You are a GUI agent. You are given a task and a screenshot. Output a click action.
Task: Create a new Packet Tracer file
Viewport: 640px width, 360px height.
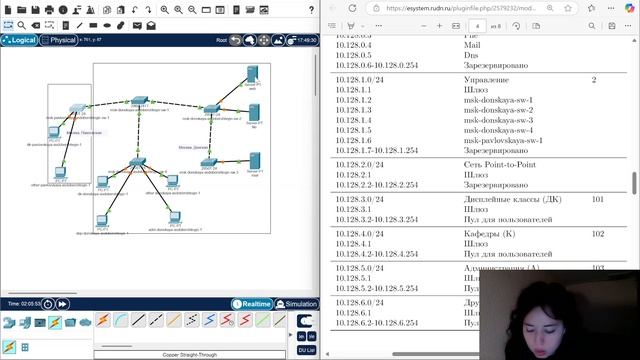pos(8,10)
